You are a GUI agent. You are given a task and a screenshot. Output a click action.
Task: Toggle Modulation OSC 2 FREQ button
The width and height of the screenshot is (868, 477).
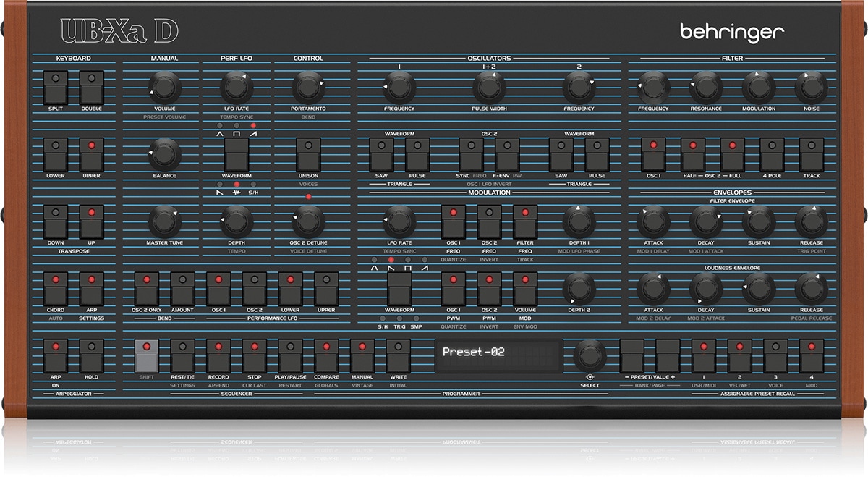(x=490, y=221)
